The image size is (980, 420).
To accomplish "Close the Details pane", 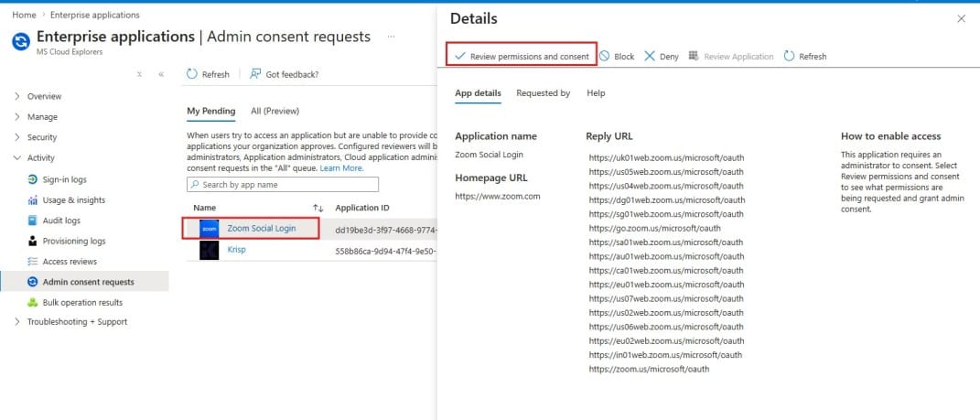I will point(962,18).
